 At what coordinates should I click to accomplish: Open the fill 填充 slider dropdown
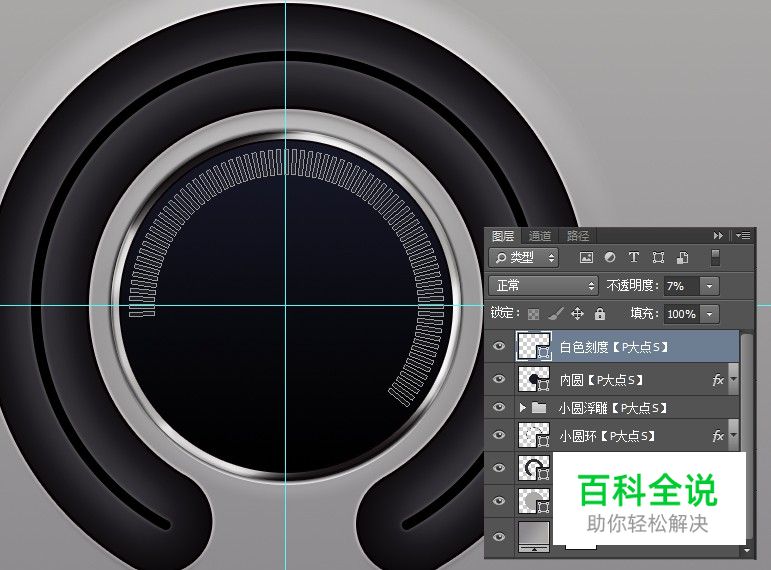pyautogui.click(x=710, y=314)
